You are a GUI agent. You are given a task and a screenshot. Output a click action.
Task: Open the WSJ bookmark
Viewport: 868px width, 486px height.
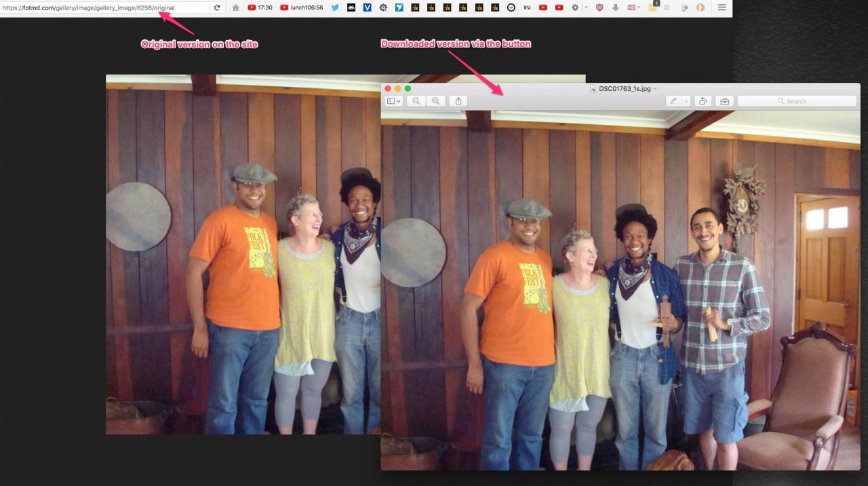click(527, 7)
